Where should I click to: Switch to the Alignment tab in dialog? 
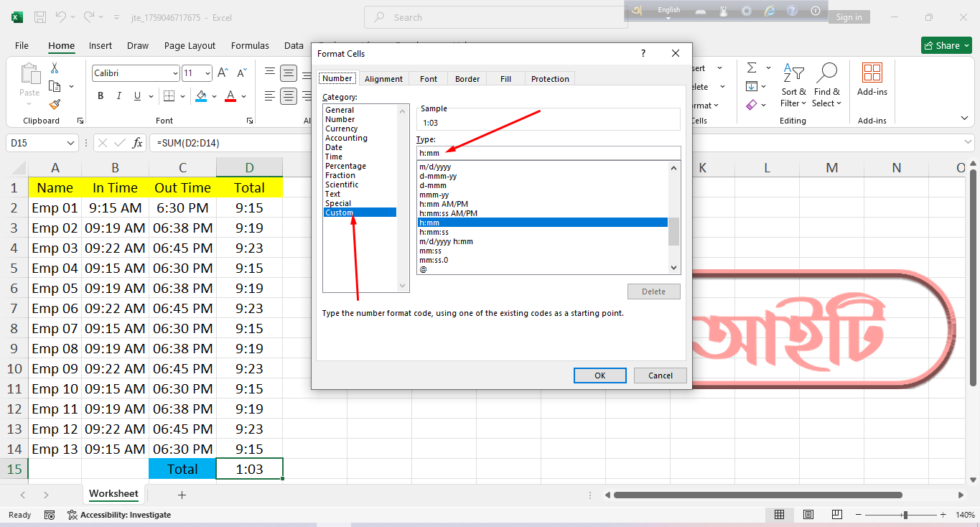[x=383, y=79]
